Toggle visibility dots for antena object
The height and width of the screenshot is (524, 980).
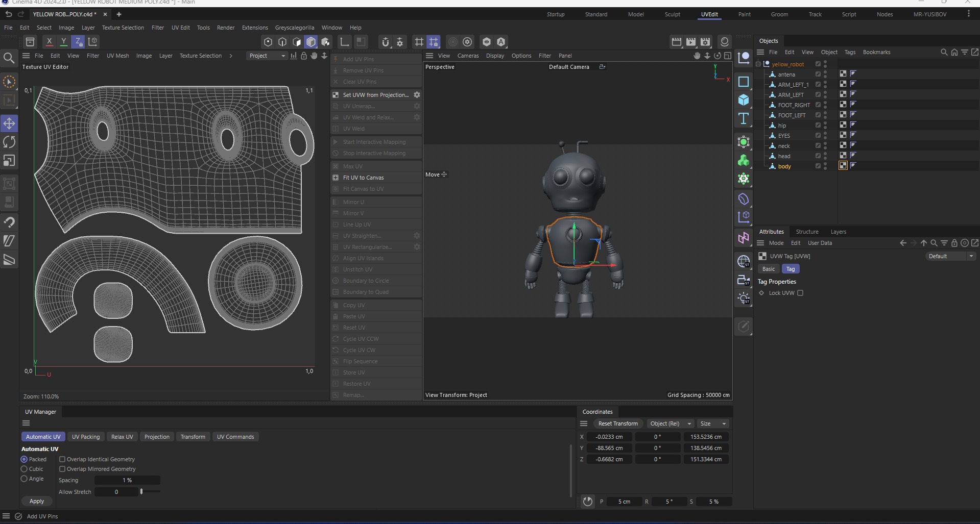coord(825,74)
